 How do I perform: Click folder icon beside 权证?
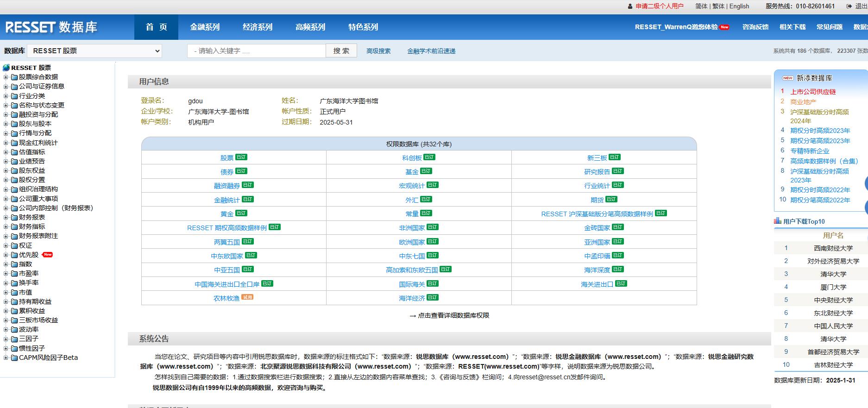(x=14, y=245)
